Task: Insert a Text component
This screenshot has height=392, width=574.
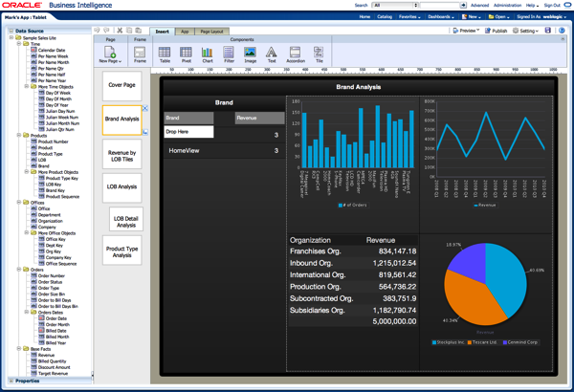Action: (x=272, y=54)
